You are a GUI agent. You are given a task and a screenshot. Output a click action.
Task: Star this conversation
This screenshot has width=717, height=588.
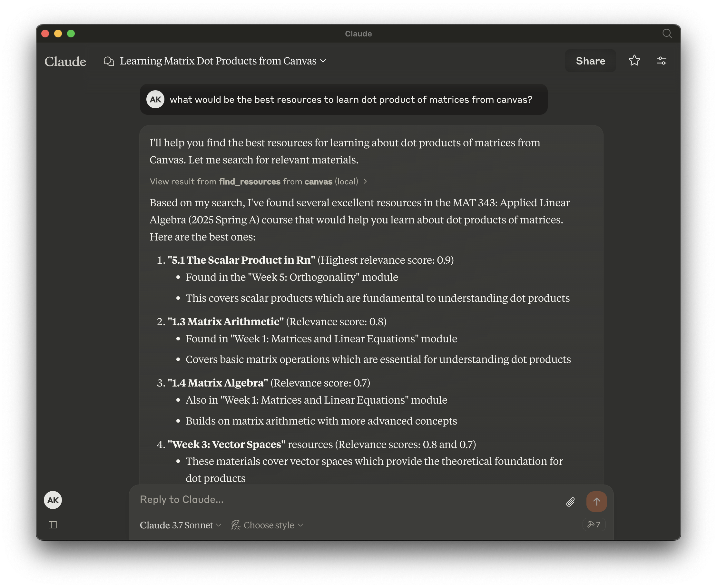(634, 61)
